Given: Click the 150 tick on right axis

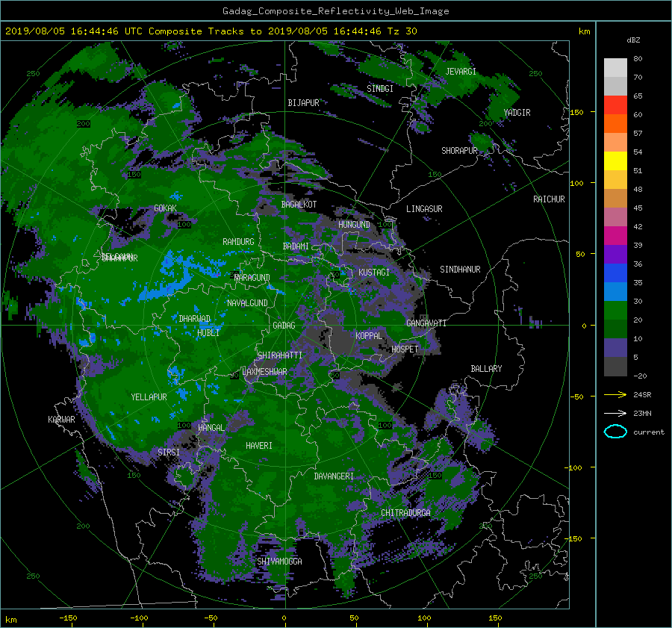Looking at the screenshot, I should 577,112.
